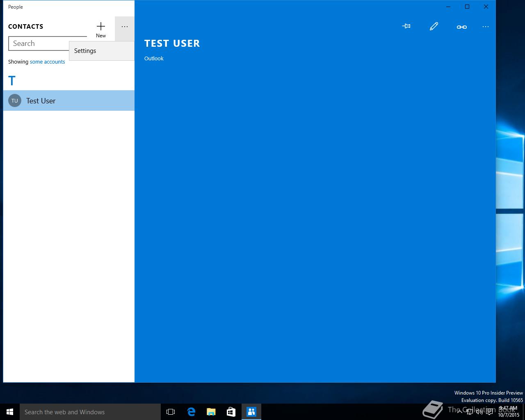Pin Test User to Start

406,26
